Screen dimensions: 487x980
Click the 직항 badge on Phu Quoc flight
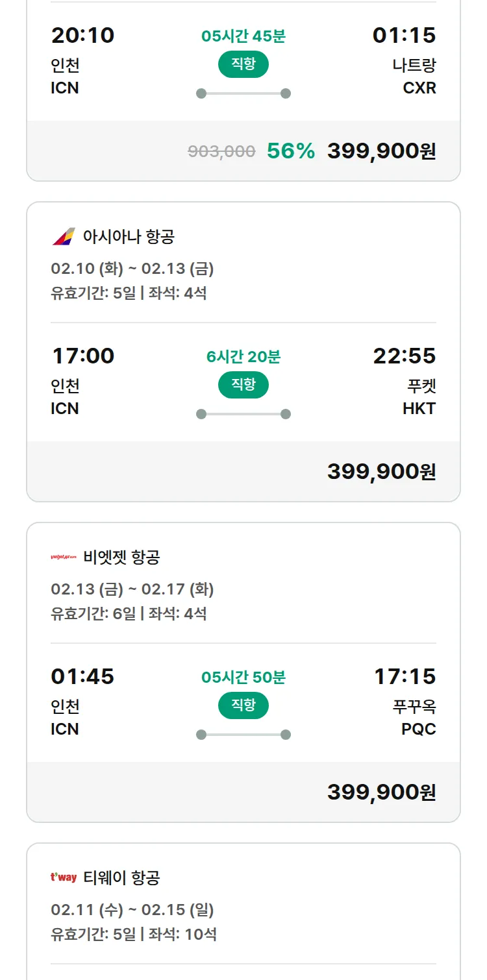[x=243, y=705]
